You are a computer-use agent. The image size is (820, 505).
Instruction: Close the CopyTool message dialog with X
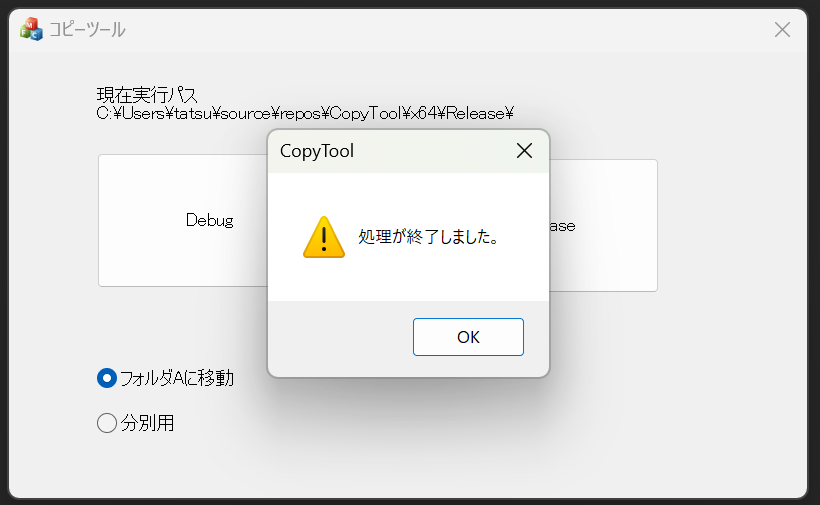(x=524, y=151)
